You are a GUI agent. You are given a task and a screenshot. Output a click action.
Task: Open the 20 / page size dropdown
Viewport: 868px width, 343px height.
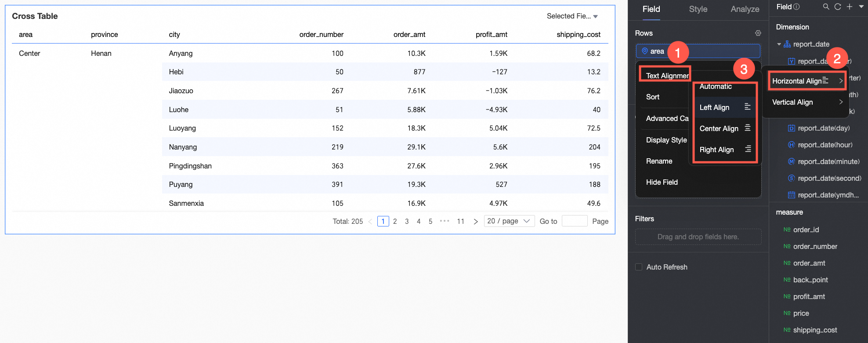pos(509,221)
